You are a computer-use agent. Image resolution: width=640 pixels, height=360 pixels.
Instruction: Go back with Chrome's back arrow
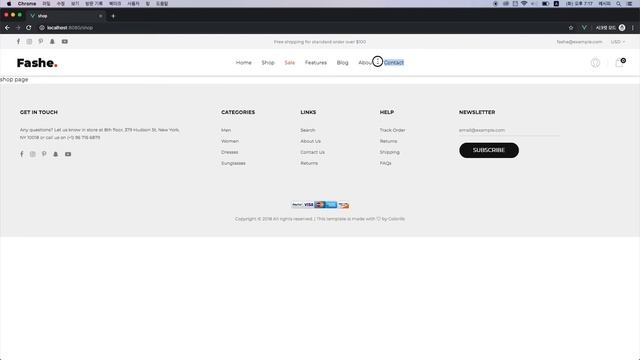[x=7, y=28]
